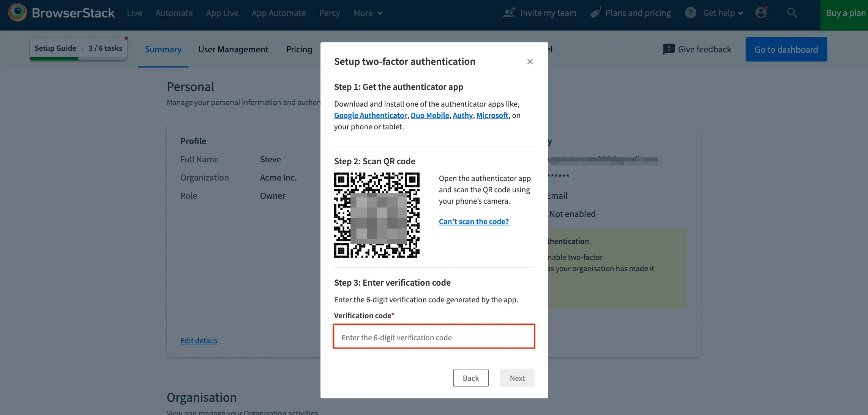The image size is (868, 415).
Task: Close the two-factor authentication dialog
Action: [x=530, y=61]
